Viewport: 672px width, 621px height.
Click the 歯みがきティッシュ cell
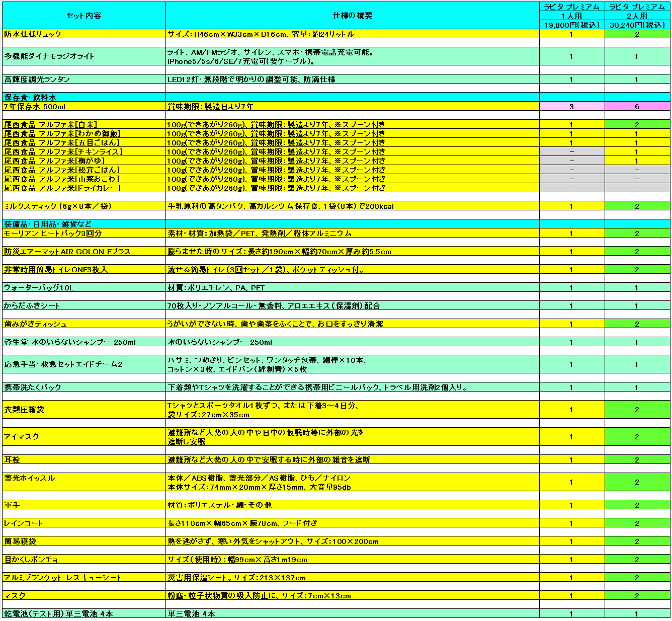pos(84,324)
